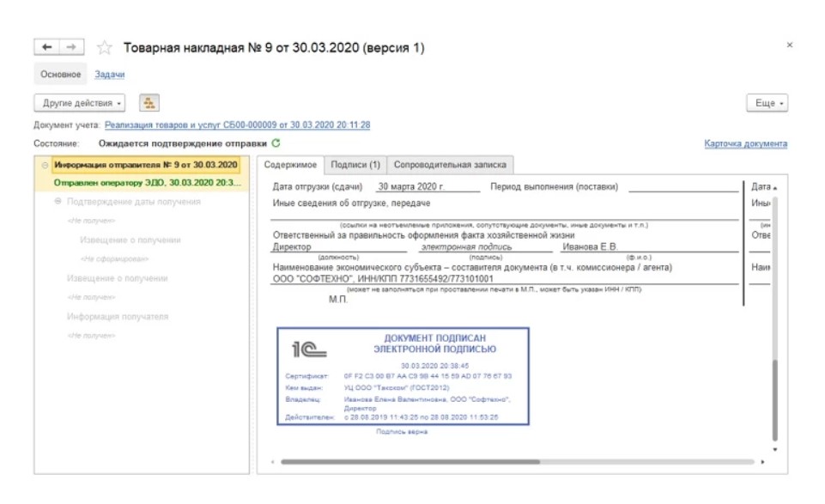Collapse Информация отправителя tree node
This screenshot has height=504, width=825.
[x=43, y=165]
